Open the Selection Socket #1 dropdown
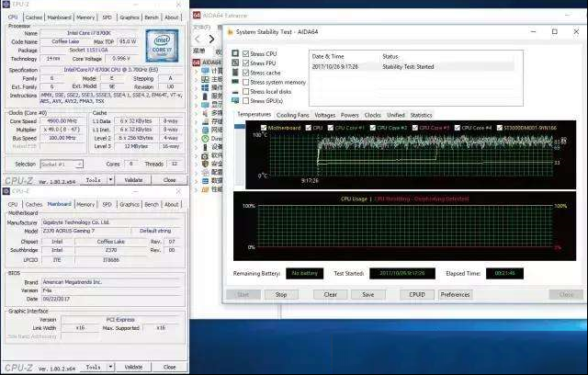 click(x=62, y=165)
